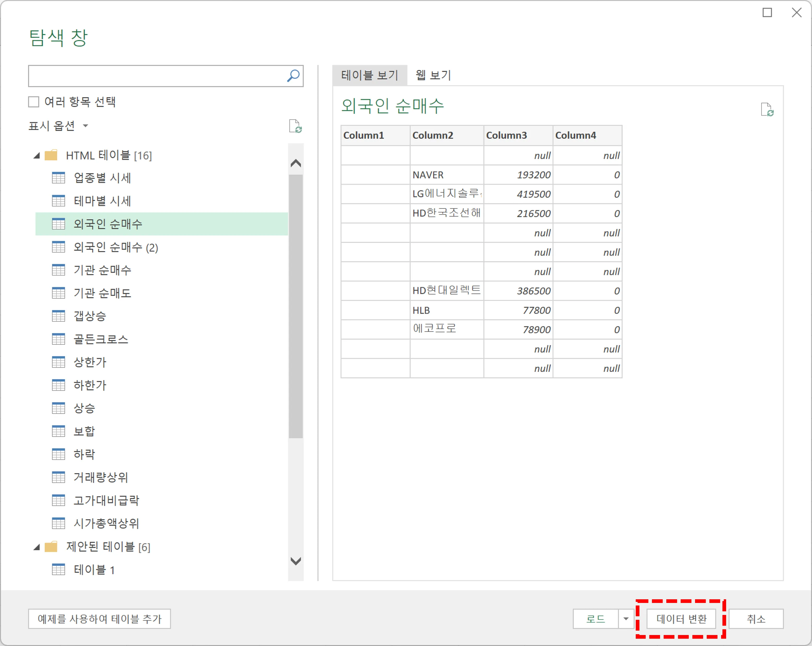
Task: Click the NAVER cell
Action: coord(447,175)
